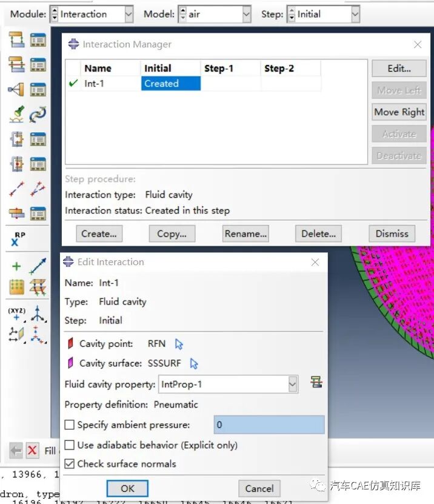Open manager icon beside Create Fasteners tool
This screenshot has width=434, height=504.
point(38,213)
